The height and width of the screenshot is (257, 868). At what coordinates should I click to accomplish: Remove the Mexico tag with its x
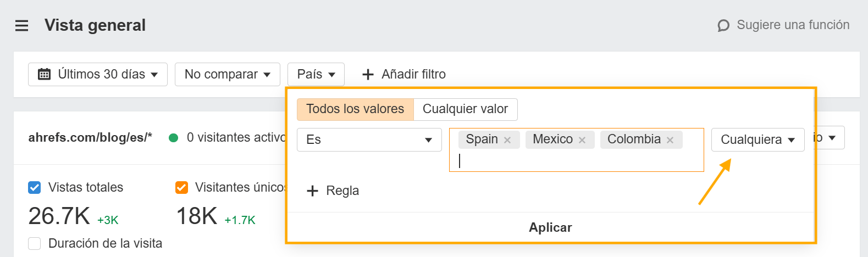coord(582,140)
